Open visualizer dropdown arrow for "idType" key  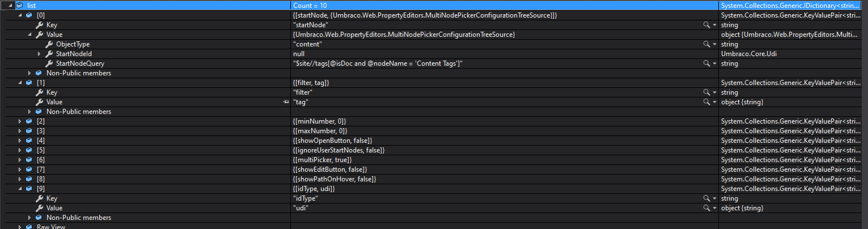pos(714,199)
